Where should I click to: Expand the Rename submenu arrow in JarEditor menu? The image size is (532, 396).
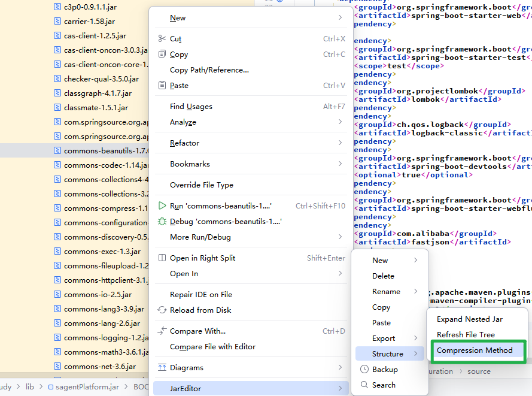[416, 291]
